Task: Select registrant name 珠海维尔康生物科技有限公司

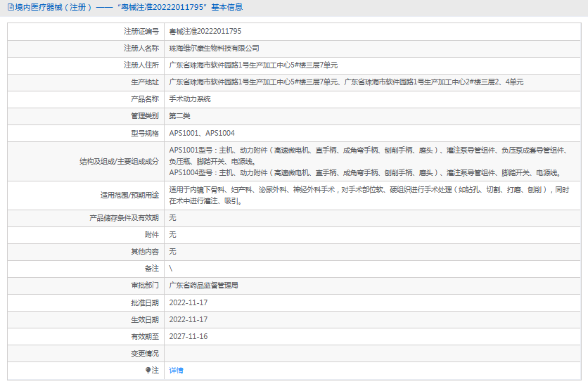Action: coord(214,49)
